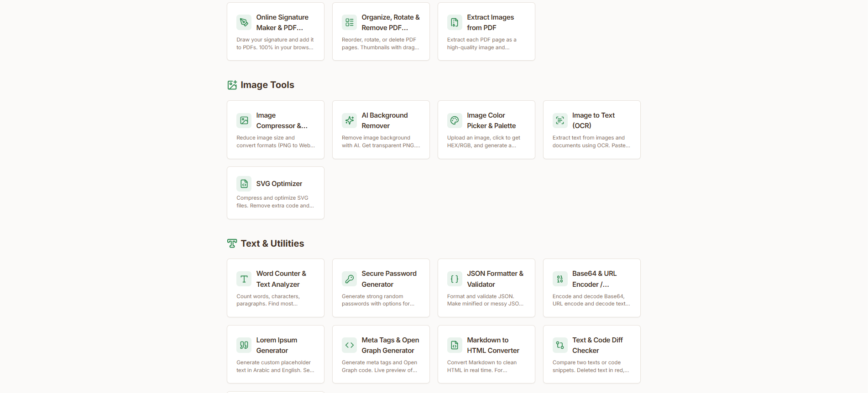This screenshot has width=868, height=393.
Task: Open Organize, Rotate & Remove PDF tool
Action: (x=391, y=22)
